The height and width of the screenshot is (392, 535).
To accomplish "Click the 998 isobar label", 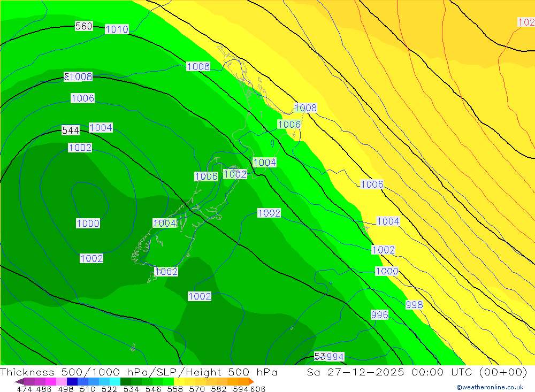I will point(414,305).
